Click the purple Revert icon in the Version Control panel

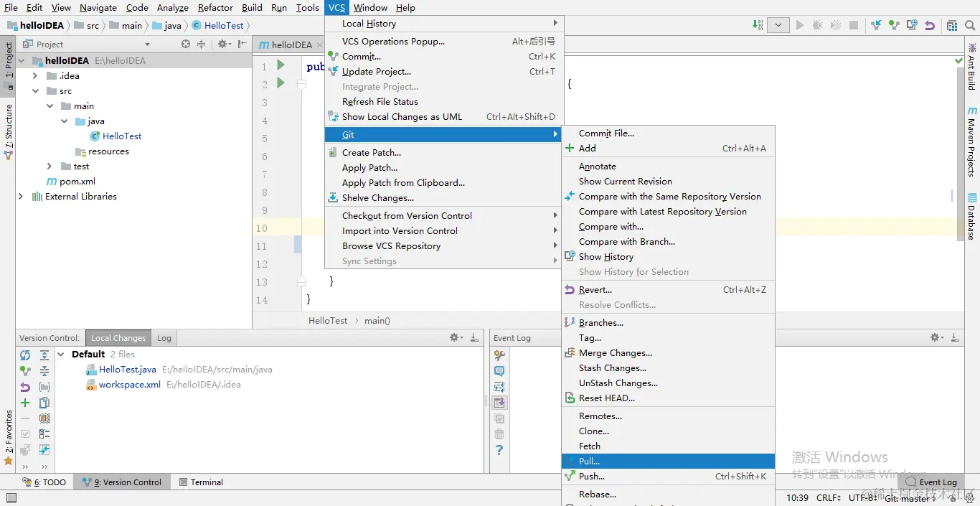pos(25,387)
